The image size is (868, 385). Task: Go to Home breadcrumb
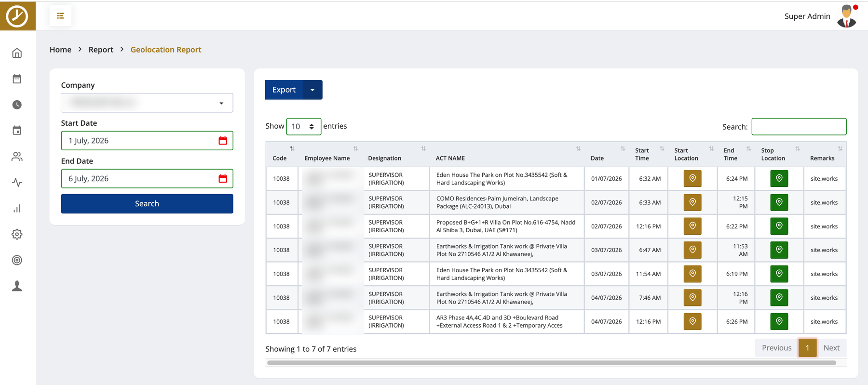tap(60, 50)
